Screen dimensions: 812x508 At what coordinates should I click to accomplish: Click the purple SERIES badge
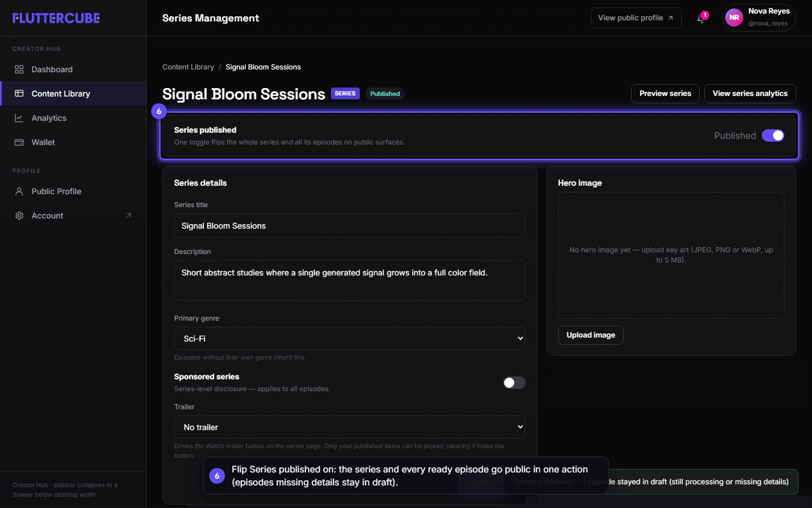coord(345,94)
